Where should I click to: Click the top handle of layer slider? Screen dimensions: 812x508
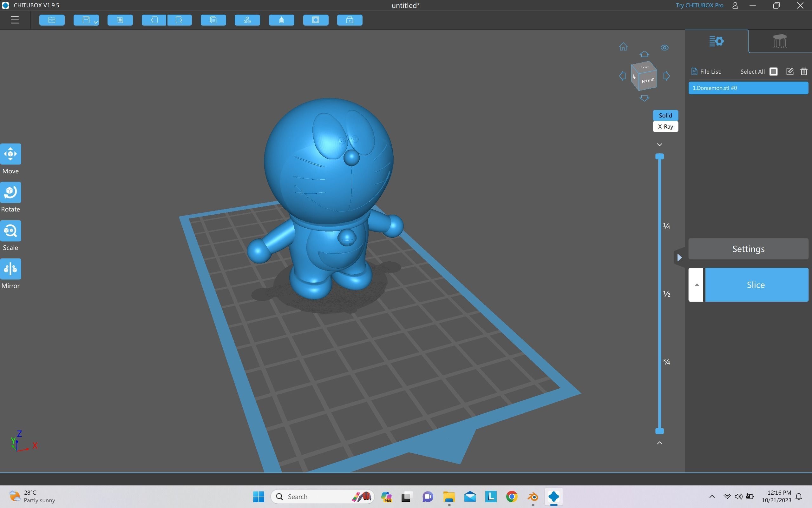(659, 157)
